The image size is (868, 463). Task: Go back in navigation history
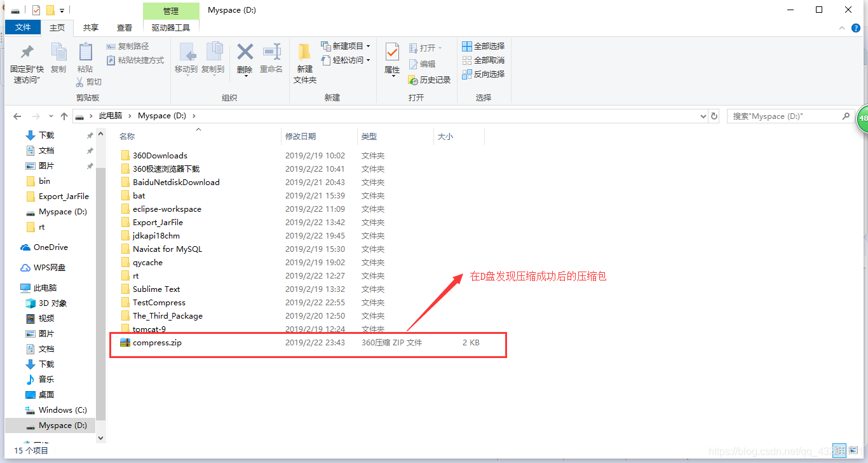pyautogui.click(x=17, y=116)
